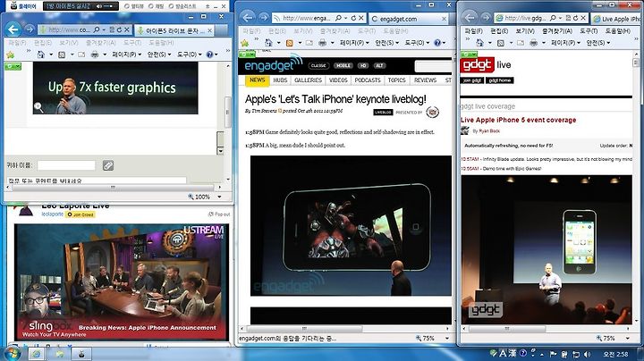Open zoom 75% dropdown in engadget status bar
Viewport: 644px width, 361px height.
pyautogui.click(x=447, y=338)
